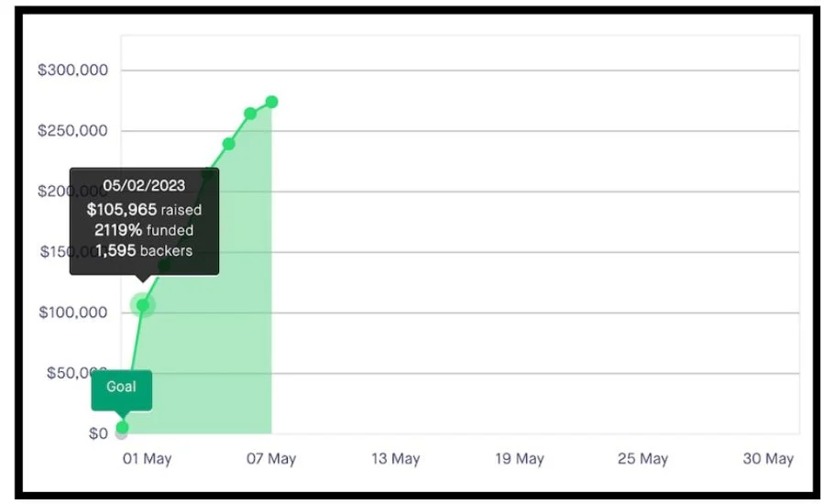
Task: Click the gray origin point at $0
Action: (x=121, y=433)
